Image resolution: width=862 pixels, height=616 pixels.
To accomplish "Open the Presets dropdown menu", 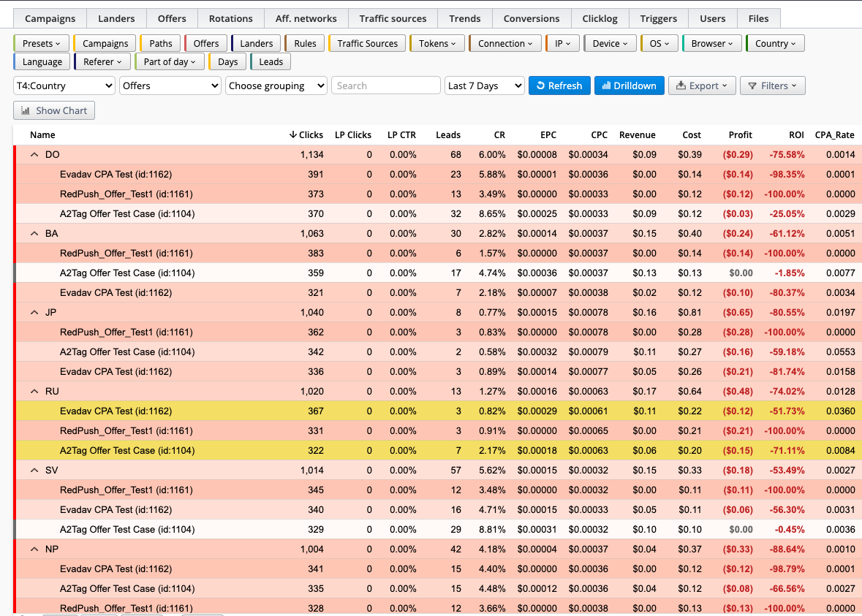I will pyautogui.click(x=41, y=43).
